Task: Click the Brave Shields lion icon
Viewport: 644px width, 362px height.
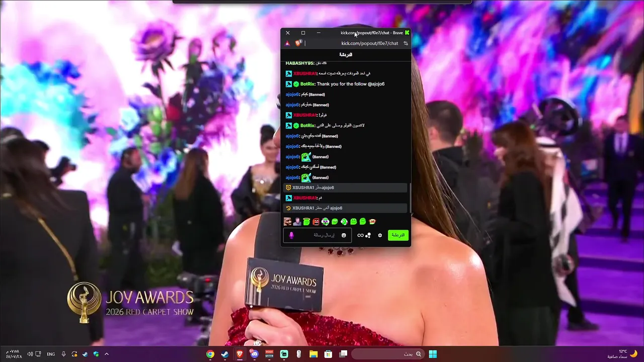Action: [298, 43]
